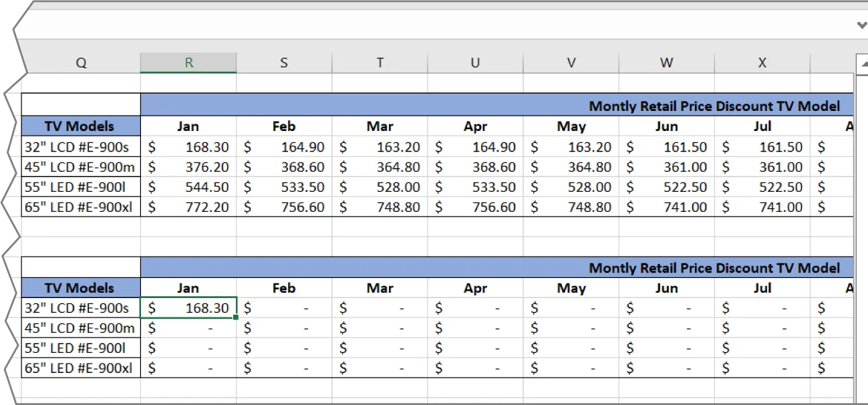Click the Jan column header cell of the first table
Image resolution: width=868 pixels, height=405 pixels.
(x=188, y=126)
